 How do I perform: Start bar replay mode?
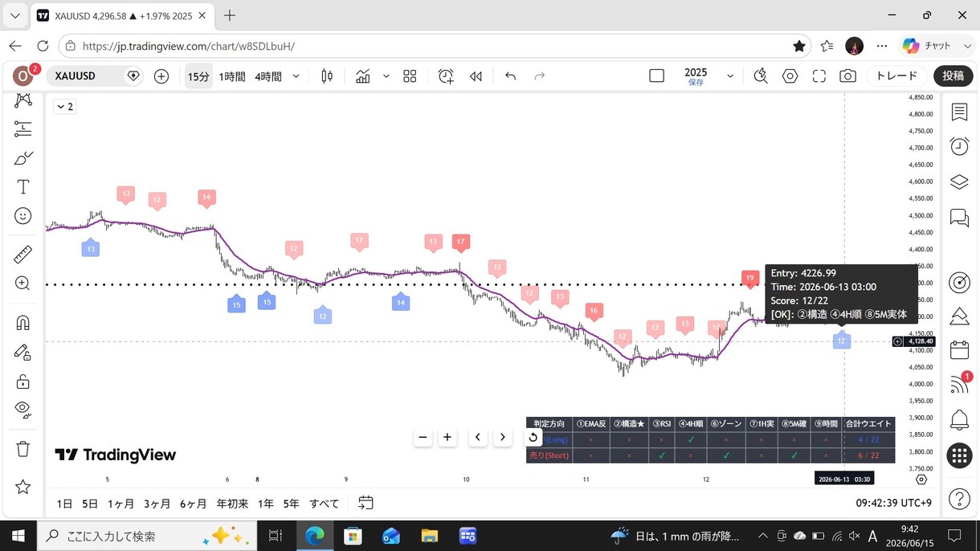point(476,76)
